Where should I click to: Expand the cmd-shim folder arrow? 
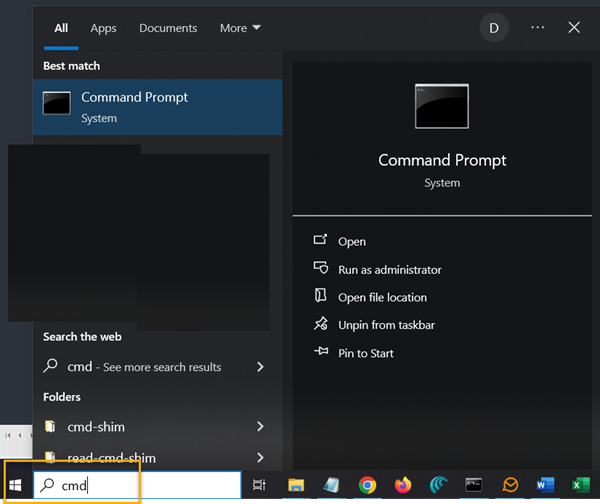point(260,427)
